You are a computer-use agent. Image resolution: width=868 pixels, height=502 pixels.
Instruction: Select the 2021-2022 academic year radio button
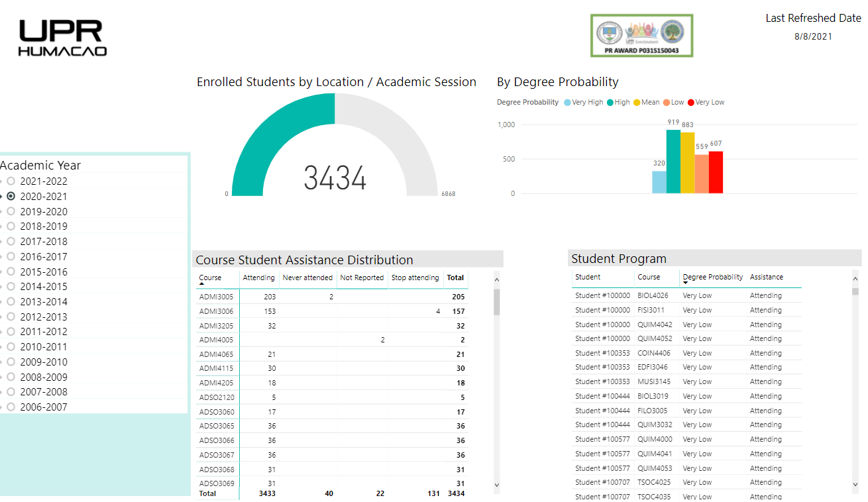pyautogui.click(x=11, y=181)
